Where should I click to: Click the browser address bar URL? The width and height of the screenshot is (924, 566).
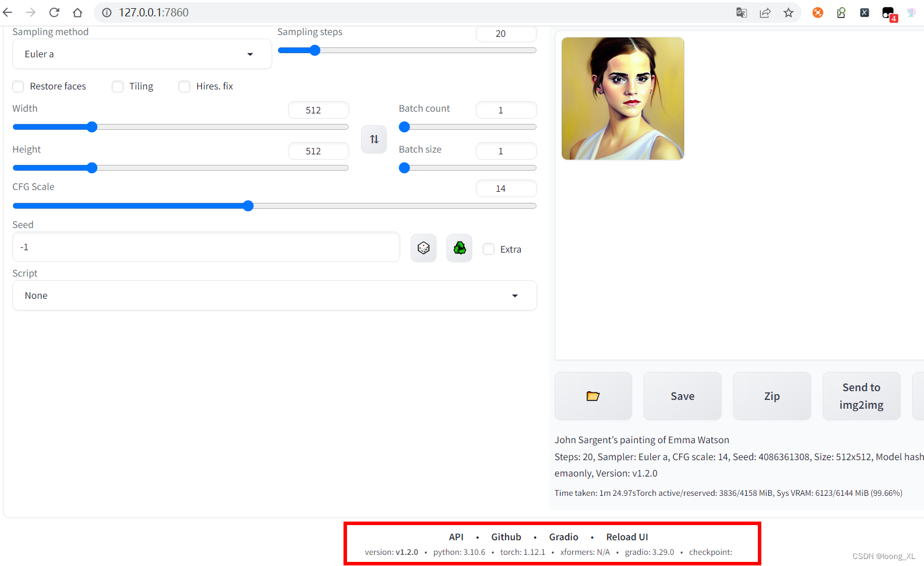(x=154, y=12)
